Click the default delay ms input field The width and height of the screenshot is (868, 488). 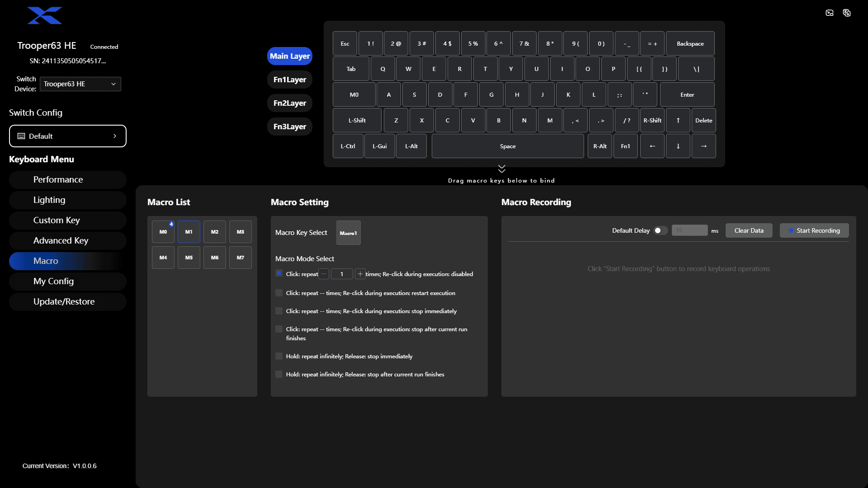click(x=690, y=230)
